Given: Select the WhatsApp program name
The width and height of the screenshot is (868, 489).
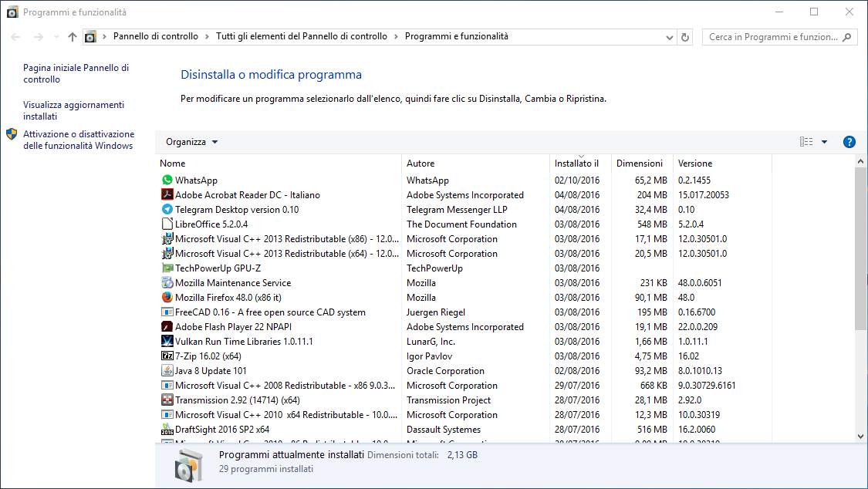Looking at the screenshot, I should pos(196,180).
